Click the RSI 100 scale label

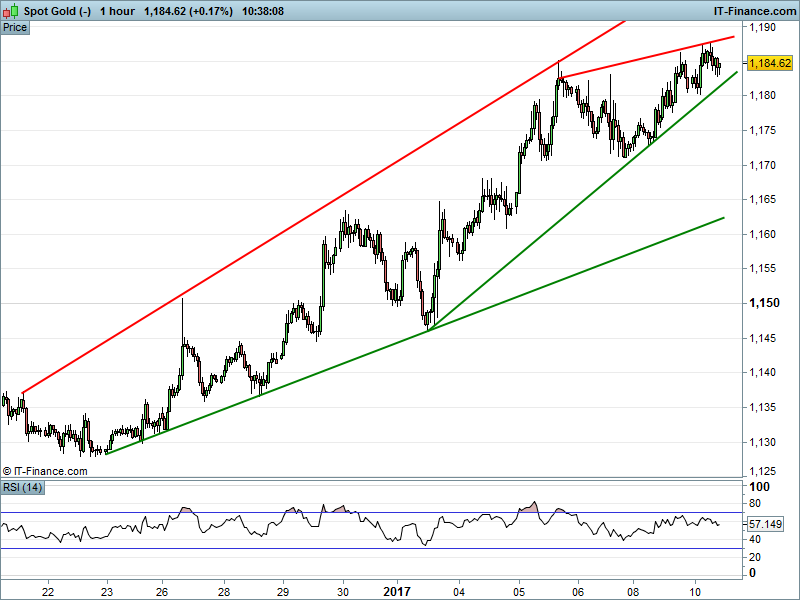[x=759, y=487]
